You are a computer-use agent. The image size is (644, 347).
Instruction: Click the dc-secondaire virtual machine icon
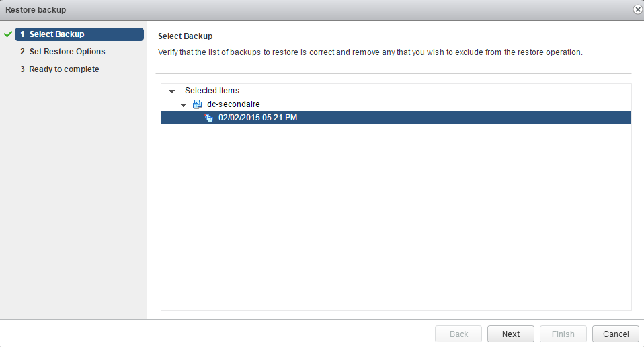[x=198, y=104]
